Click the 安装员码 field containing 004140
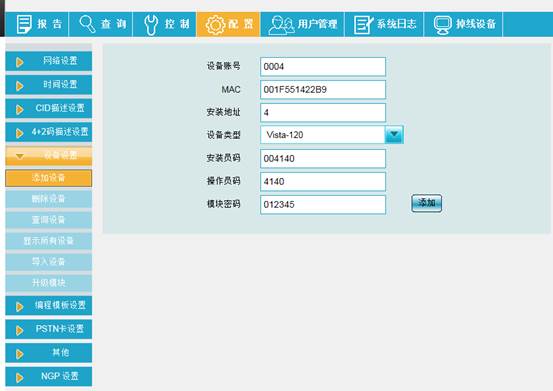This screenshot has width=553, height=391. pos(323,158)
